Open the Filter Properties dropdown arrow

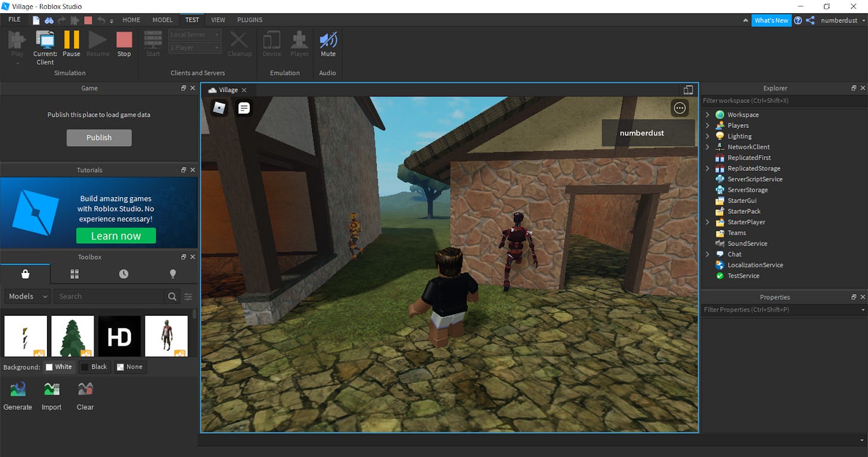[863, 310]
